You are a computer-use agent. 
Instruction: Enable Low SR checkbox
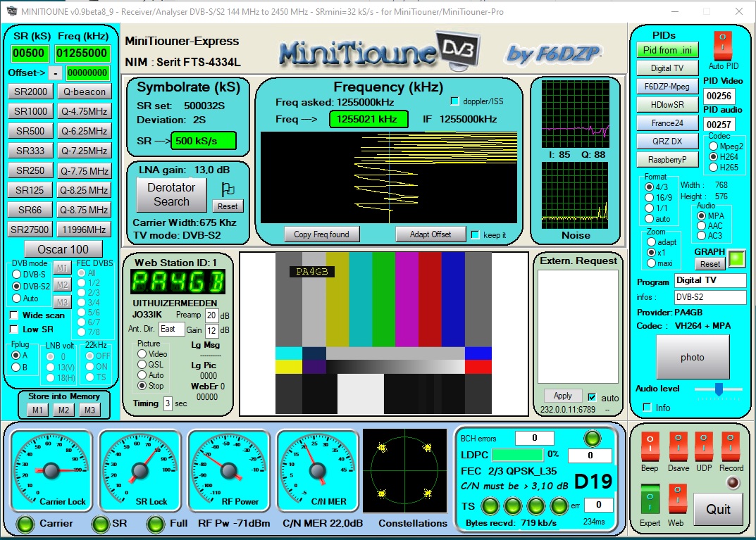[x=14, y=329]
